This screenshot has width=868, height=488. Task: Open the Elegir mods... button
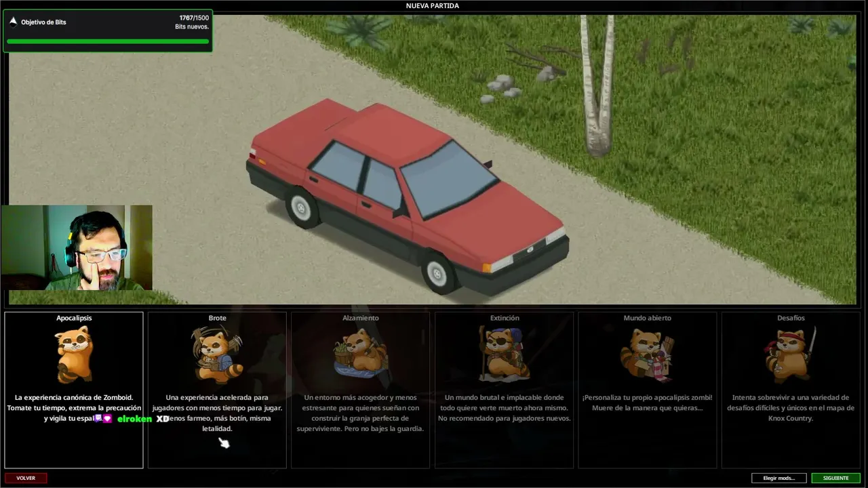778,478
